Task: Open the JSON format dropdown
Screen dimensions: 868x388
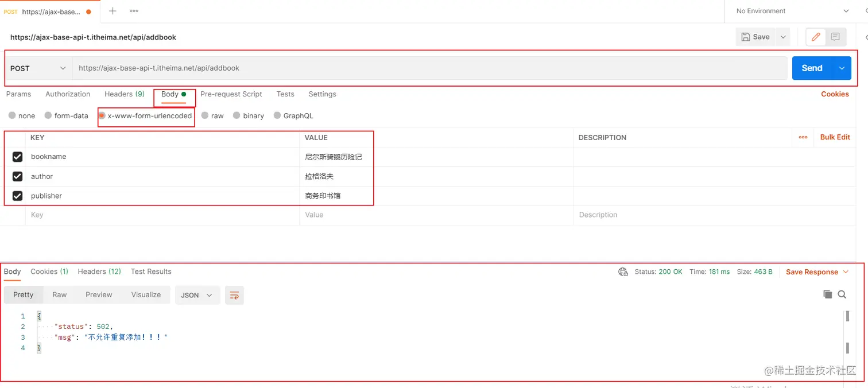Action: pos(197,295)
